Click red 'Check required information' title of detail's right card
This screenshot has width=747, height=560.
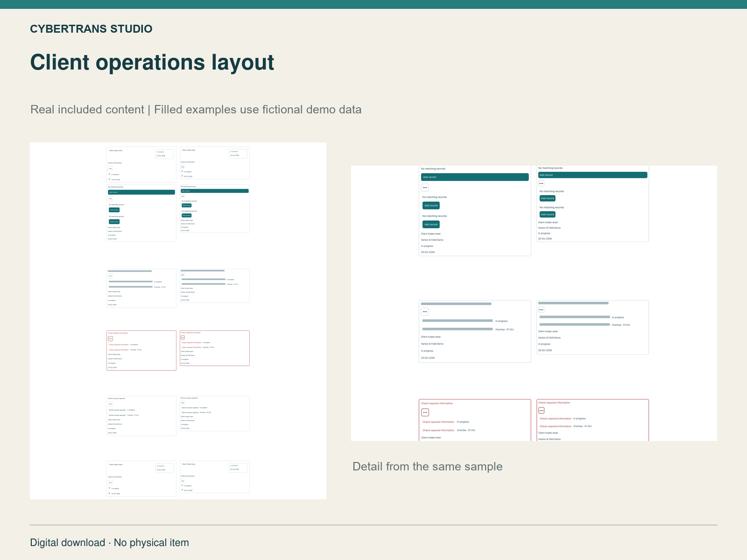point(554,403)
